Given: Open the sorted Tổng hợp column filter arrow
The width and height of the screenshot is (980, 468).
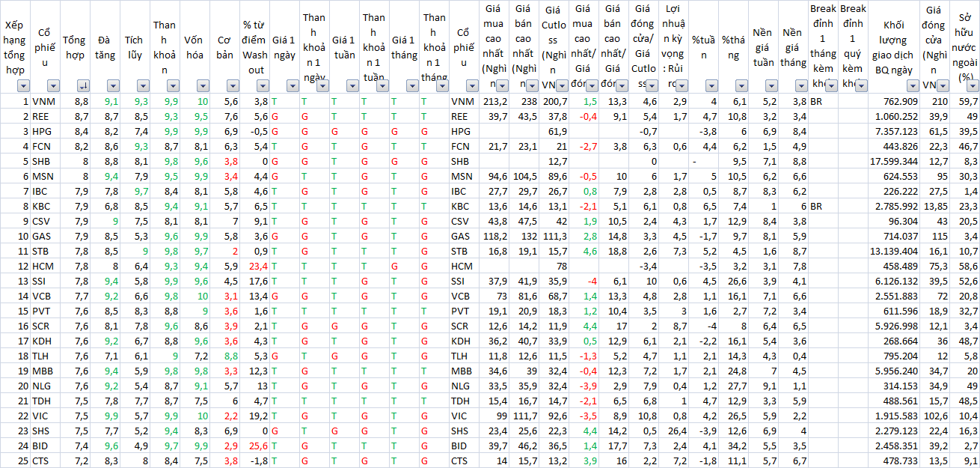Looking at the screenshot, I should pyautogui.click(x=83, y=86).
